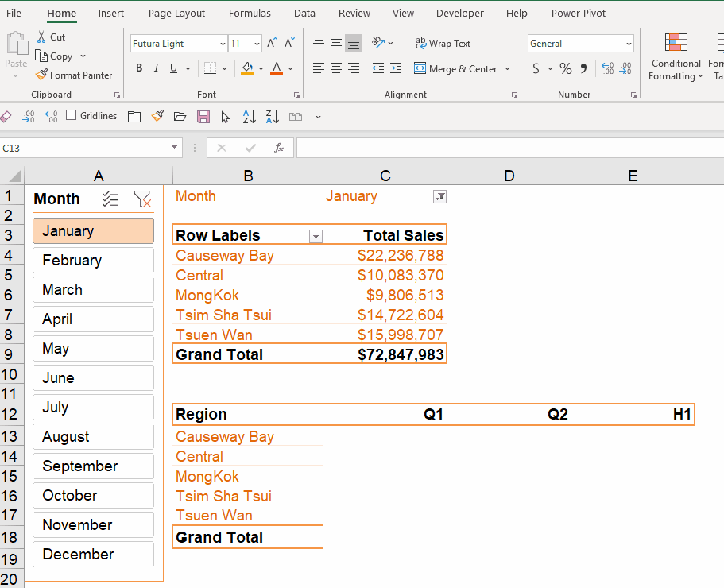The width and height of the screenshot is (724, 588).
Task: Enable multi-select on the Month slicer
Action: point(111,199)
